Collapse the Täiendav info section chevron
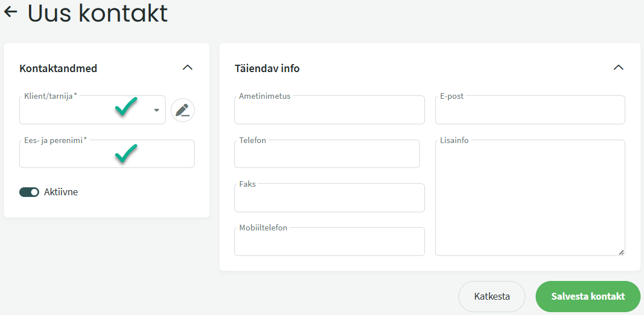The width and height of the screenshot is (644, 315). 618,68
